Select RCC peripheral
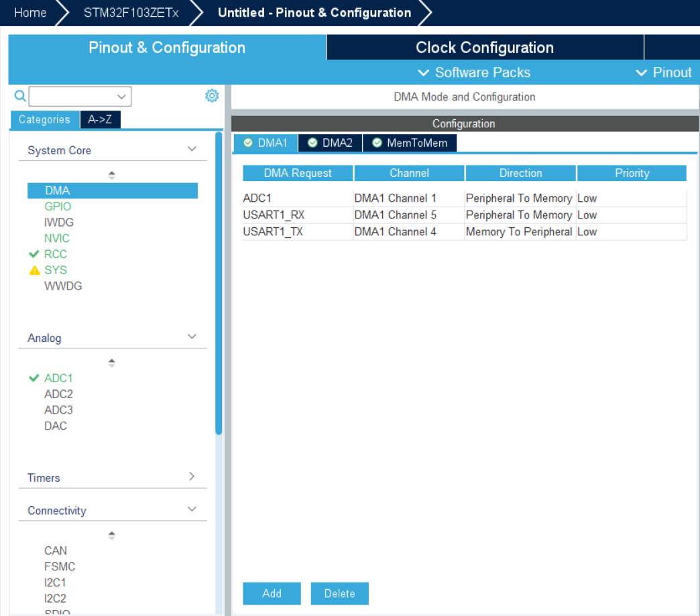This screenshot has width=700, height=616. point(56,255)
